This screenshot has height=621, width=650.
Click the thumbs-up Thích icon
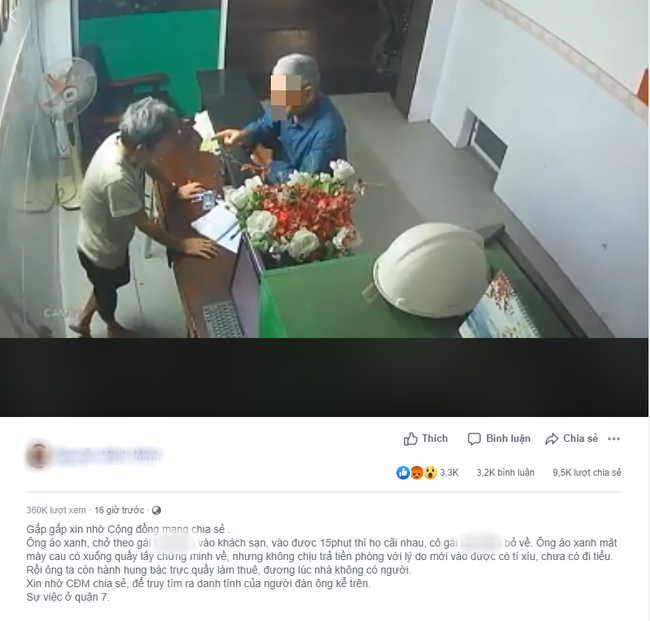click(410, 439)
